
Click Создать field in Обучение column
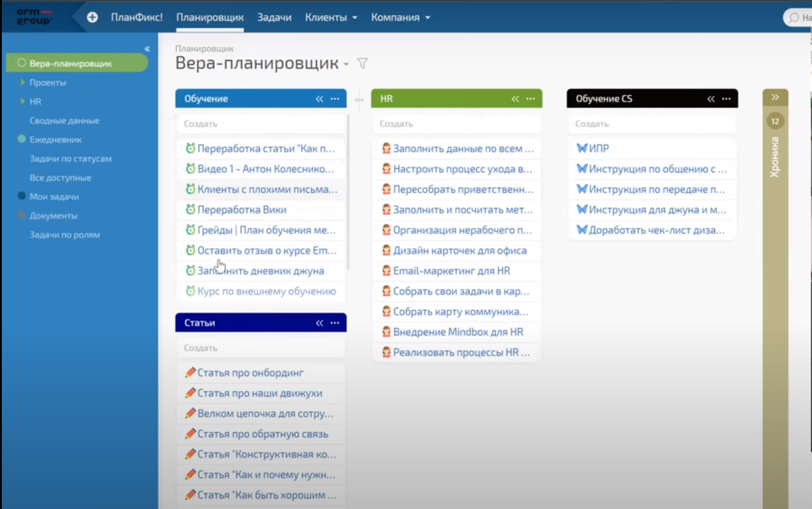click(x=262, y=124)
